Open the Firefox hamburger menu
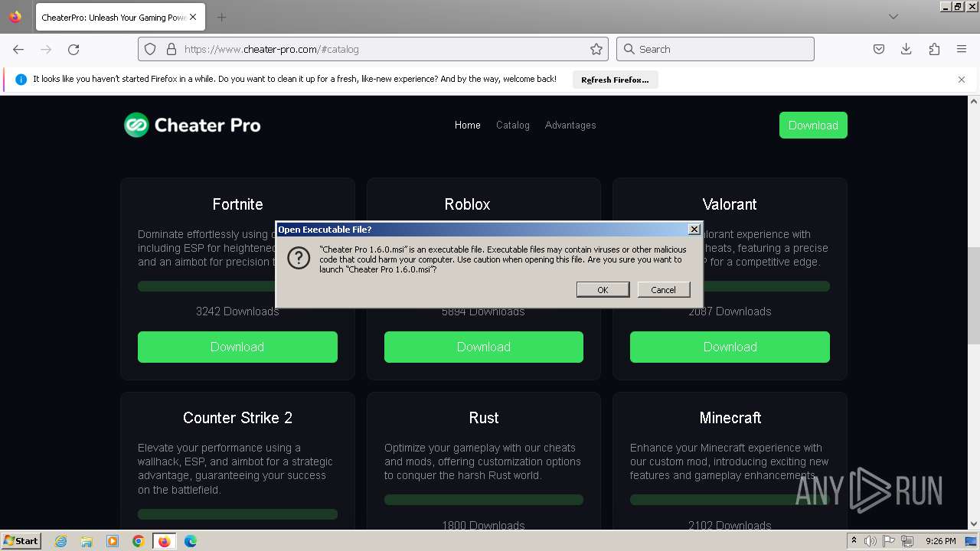 [x=962, y=49]
